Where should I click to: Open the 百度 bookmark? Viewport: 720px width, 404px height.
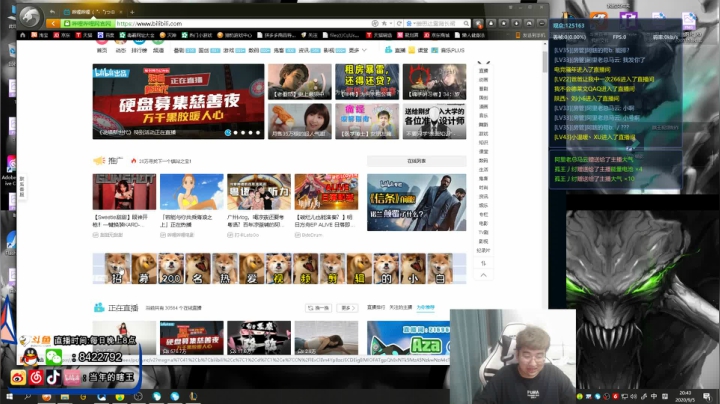click(106, 35)
